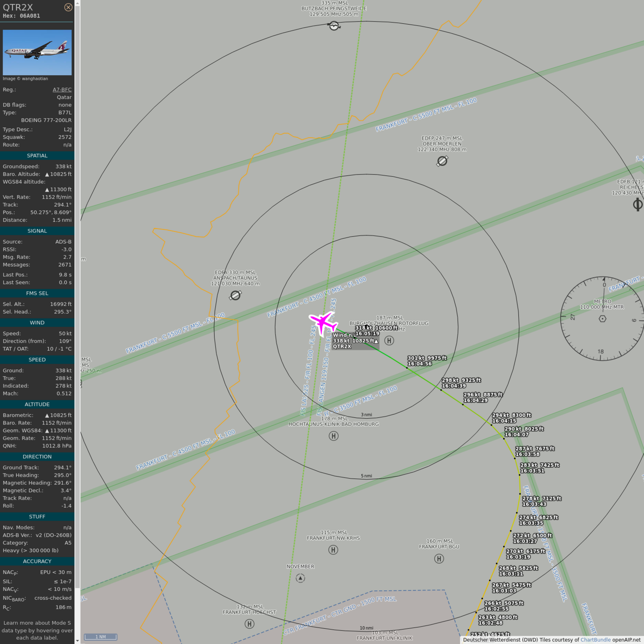This screenshot has height=644, width=644.
Task: Click the Frankfurt NW-KRHS heliport icon
Action: point(333,550)
